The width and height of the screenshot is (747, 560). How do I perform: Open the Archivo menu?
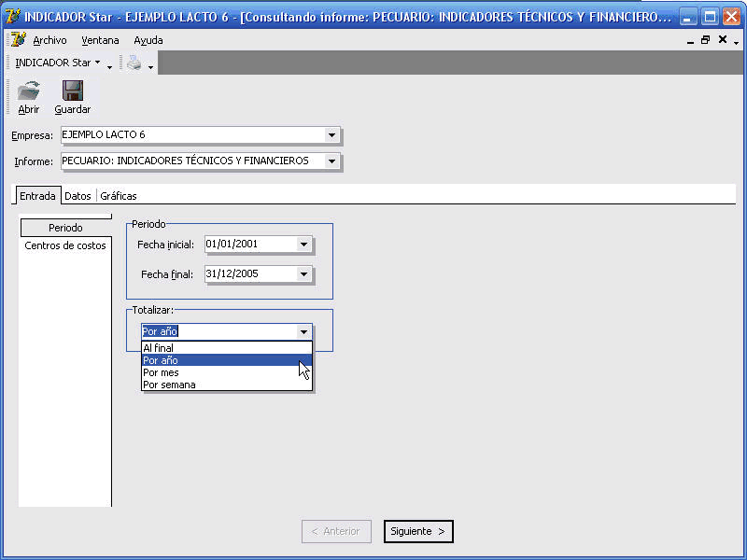(x=49, y=40)
